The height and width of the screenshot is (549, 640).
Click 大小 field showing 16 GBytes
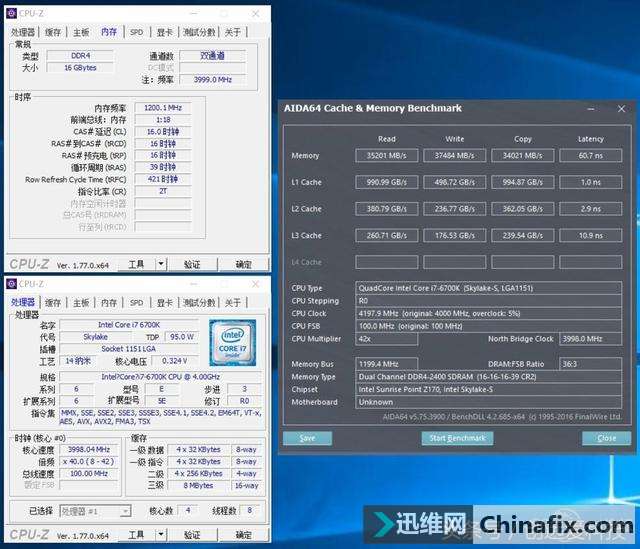tap(80, 68)
